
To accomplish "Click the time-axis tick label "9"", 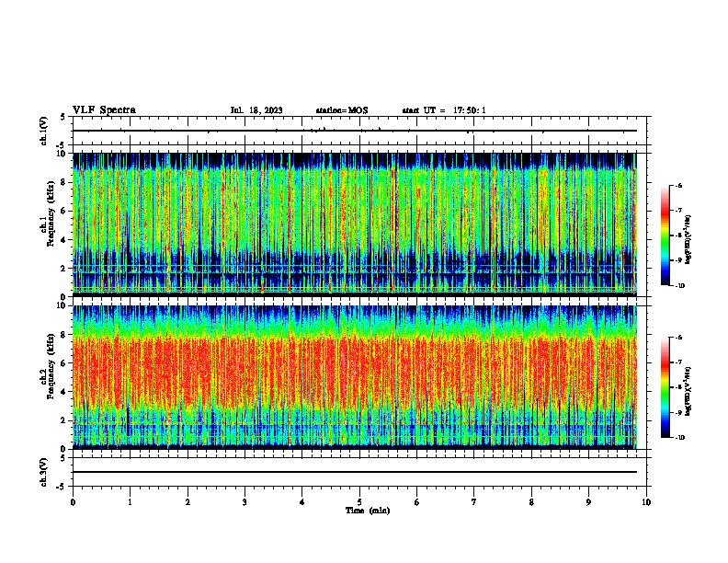I will (x=588, y=502).
